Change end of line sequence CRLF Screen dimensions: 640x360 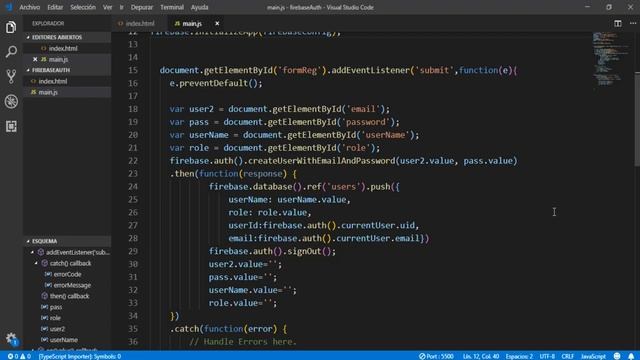pos(567,356)
